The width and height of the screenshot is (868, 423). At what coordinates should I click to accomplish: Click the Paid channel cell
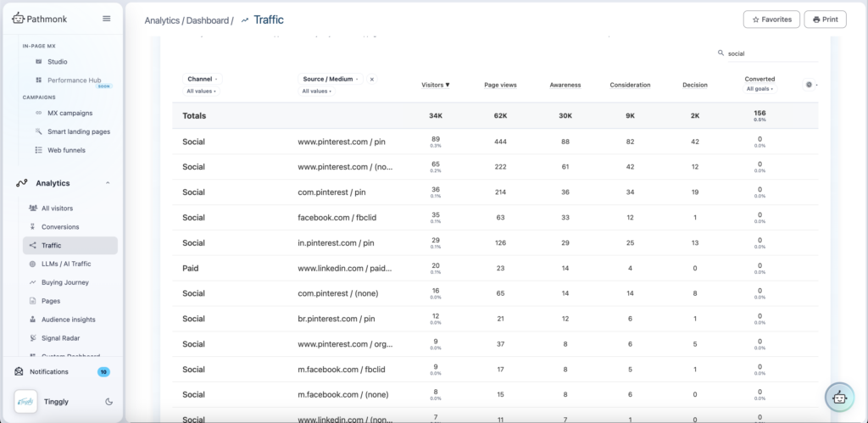point(191,268)
